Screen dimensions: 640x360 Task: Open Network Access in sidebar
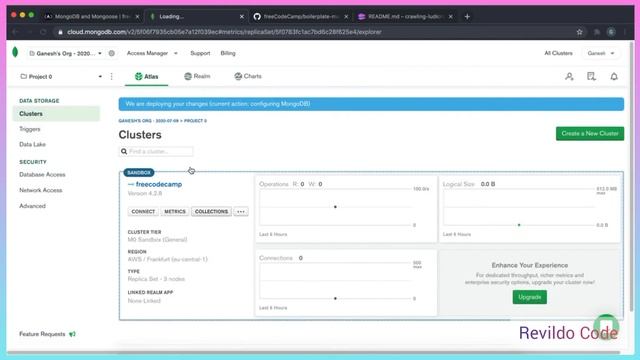click(41, 190)
